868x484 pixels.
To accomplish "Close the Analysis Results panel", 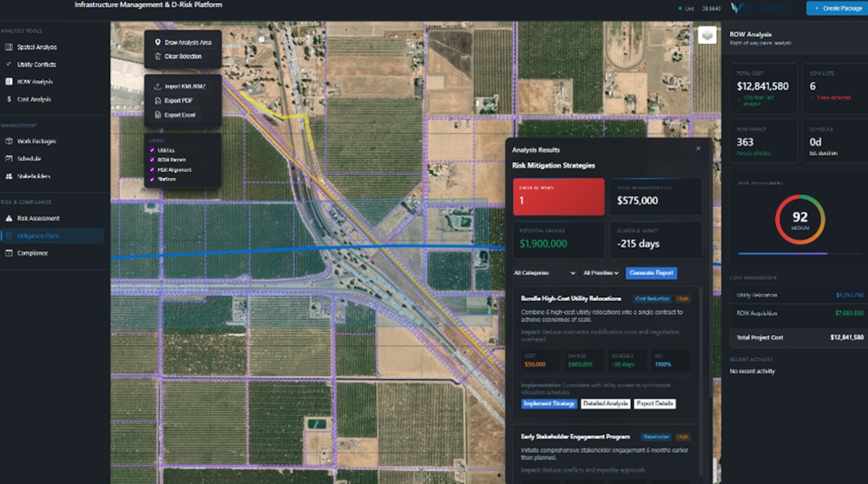I will [x=698, y=148].
